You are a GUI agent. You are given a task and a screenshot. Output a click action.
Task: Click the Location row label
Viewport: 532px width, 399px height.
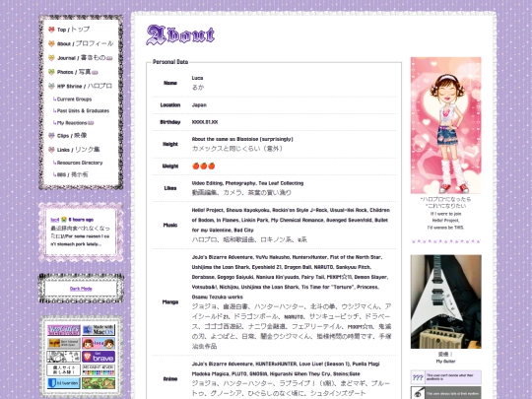coord(170,105)
